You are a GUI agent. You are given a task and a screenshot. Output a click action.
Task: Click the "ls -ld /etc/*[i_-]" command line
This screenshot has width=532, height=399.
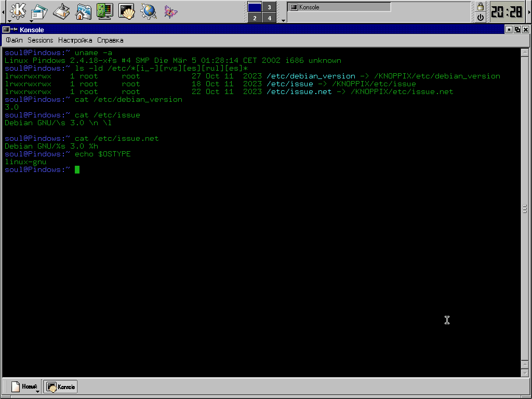[x=161, y=68]
